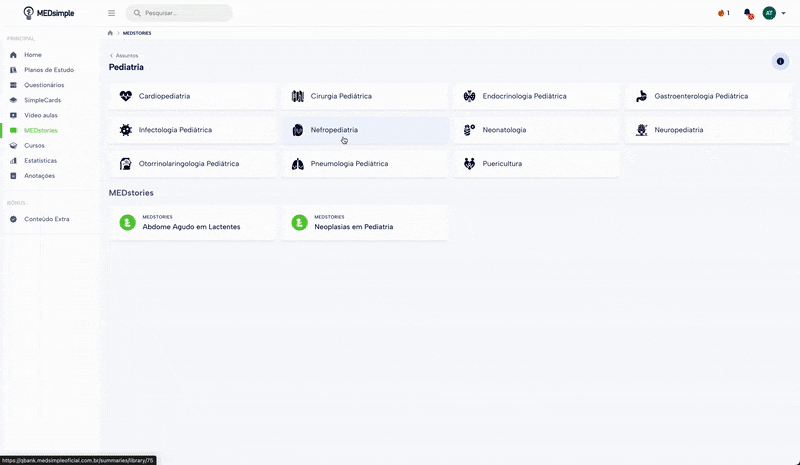800x465 pixels.
Task: Open Nefropediatria subject card
Action: point(365,130)
